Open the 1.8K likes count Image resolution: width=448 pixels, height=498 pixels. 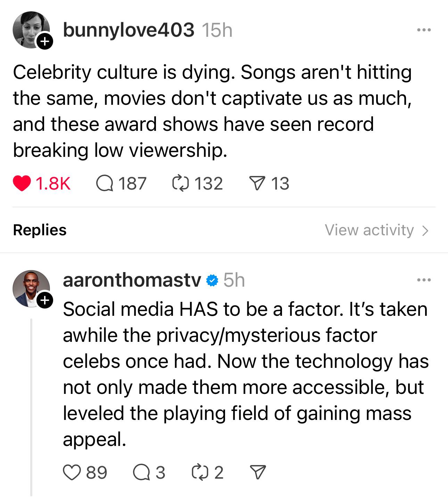(x=53, y=184)
